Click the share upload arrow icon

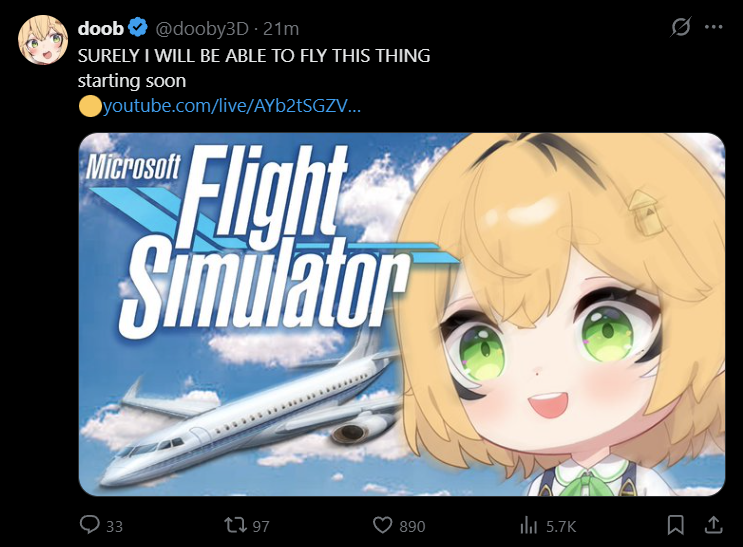(713, 525)
